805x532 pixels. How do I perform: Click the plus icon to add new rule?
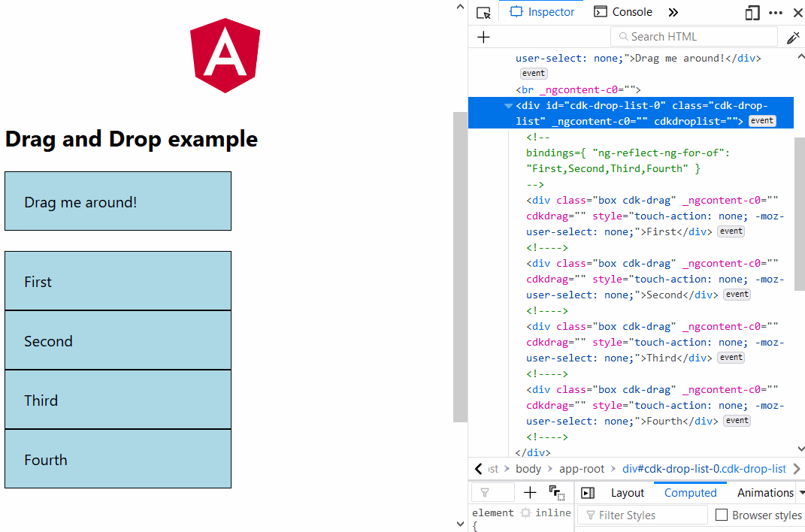[529, 492]
